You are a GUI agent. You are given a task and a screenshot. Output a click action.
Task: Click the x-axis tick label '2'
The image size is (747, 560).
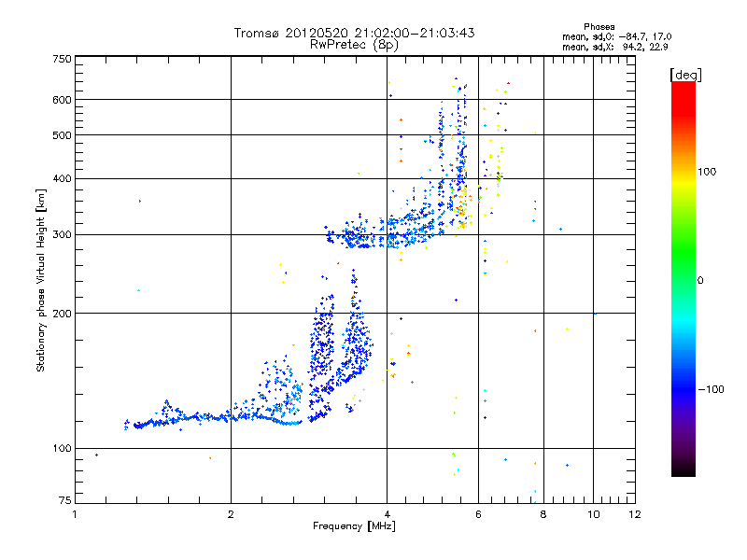click(231, 514)
